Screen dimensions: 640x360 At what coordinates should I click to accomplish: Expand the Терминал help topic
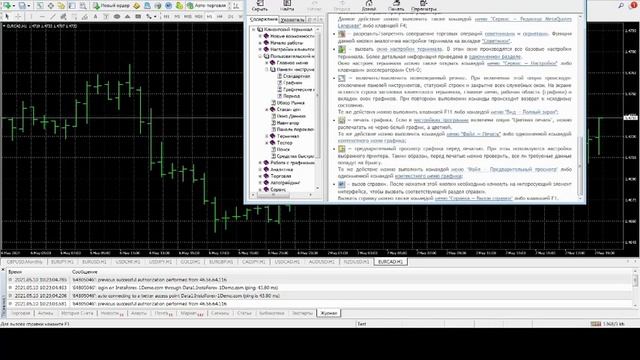[x=267, y=136]
